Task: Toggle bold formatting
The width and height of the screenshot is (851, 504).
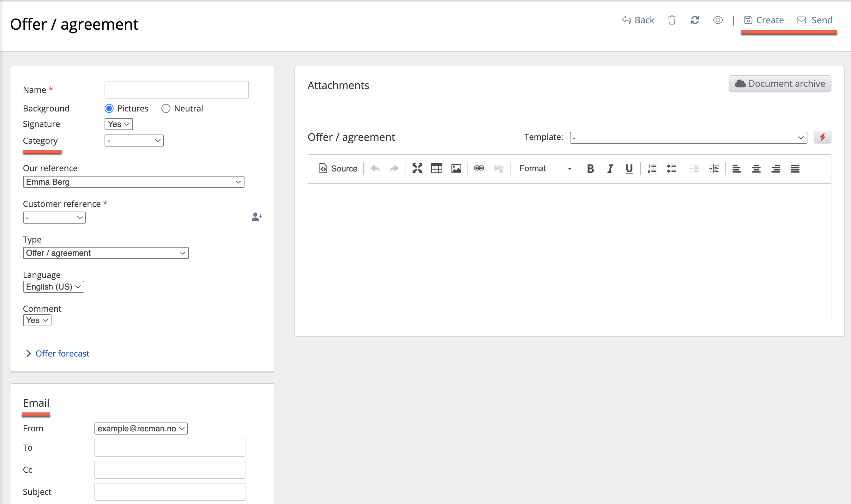Action: click(590, 169)
